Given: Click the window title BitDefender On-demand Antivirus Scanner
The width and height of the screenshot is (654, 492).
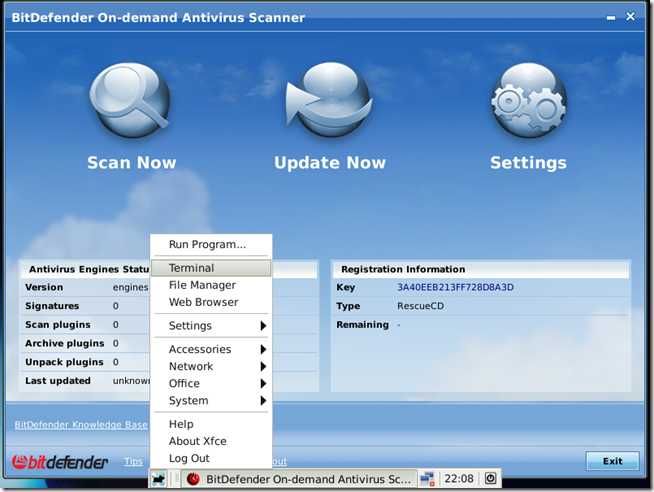Looking at the screenshot, I should click(158, 18).
